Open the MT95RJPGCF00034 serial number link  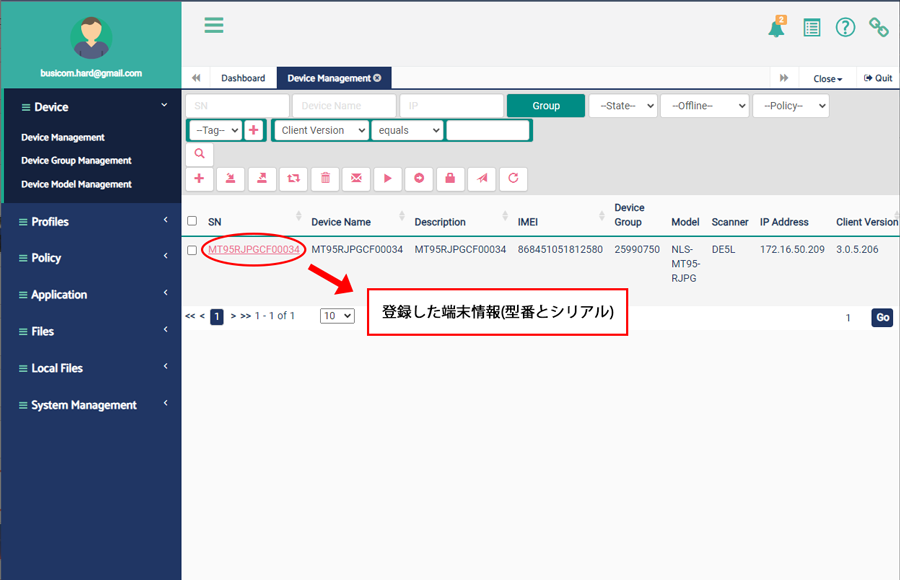click(x=254, y=249)
